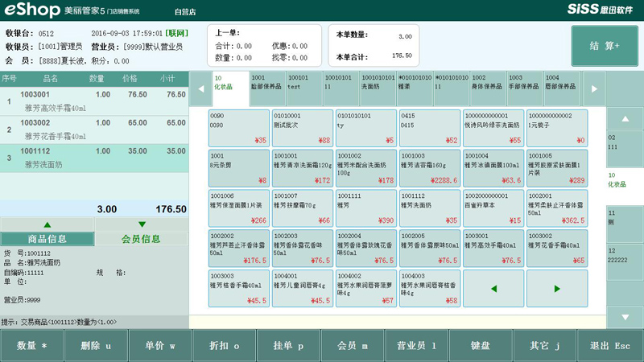Add product 1002002 priced ¥176.5

[238, 249]
